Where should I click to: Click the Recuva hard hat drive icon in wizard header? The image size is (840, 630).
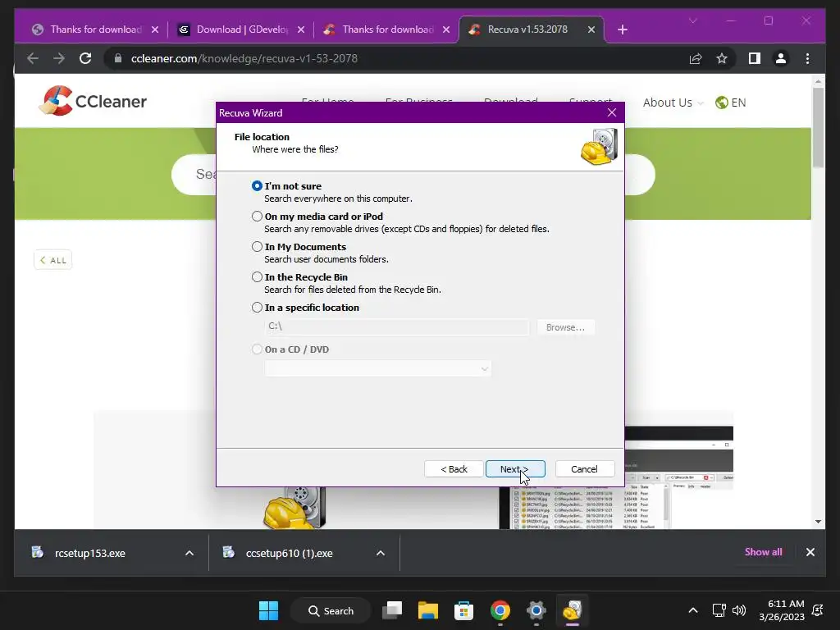pos(600,147)
